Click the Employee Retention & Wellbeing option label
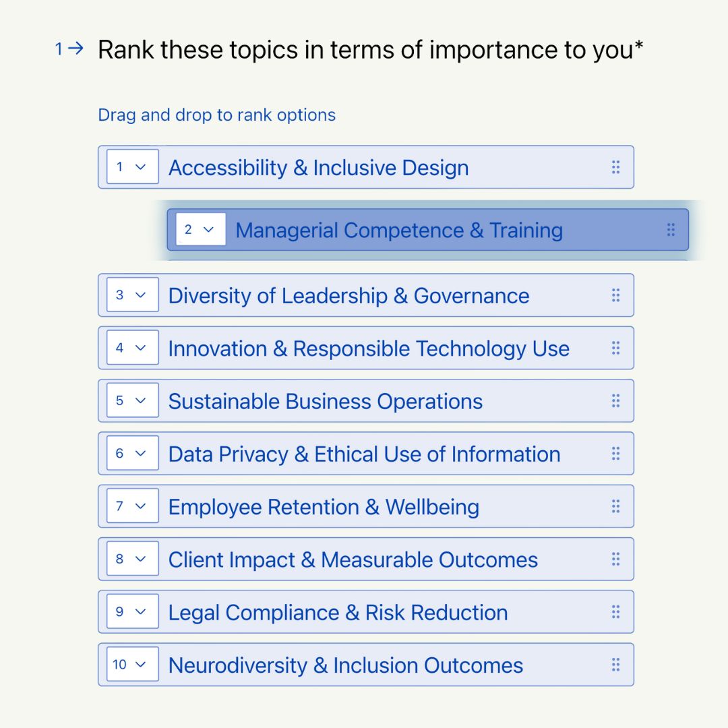Screen dimensions: 728x728 pos(324,507)
